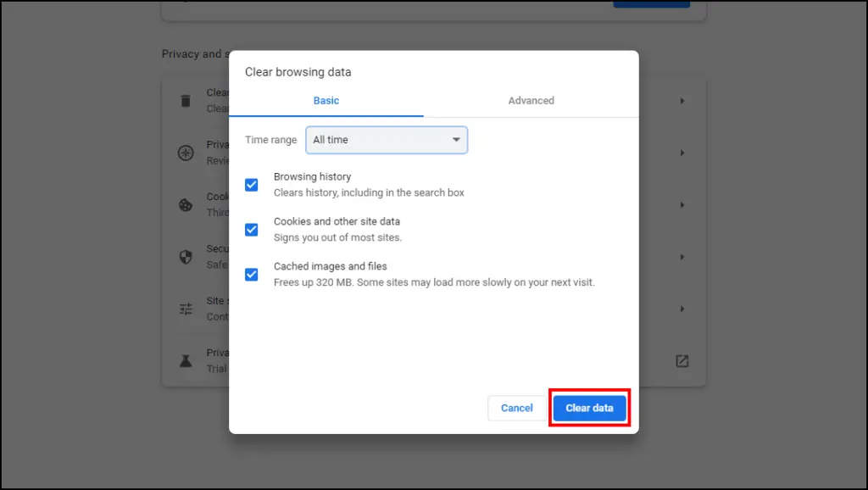
Task: Click the Security shield icon
Action: 186,257
